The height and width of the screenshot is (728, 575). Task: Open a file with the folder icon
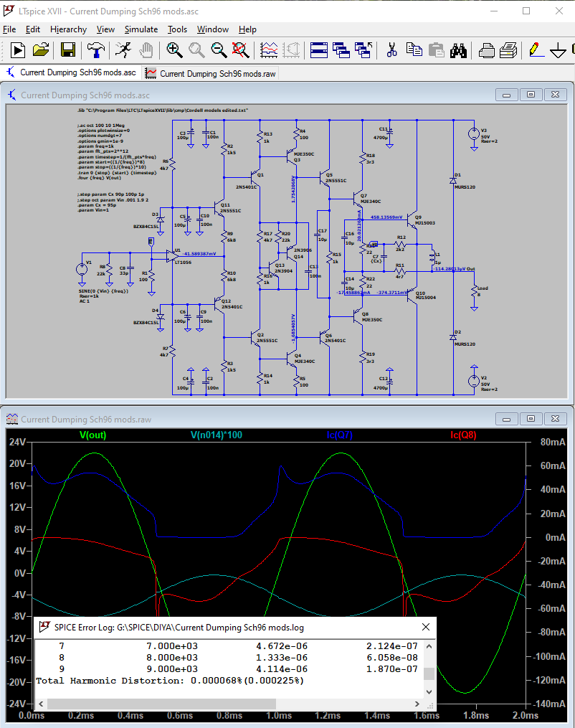pos(41,50)
